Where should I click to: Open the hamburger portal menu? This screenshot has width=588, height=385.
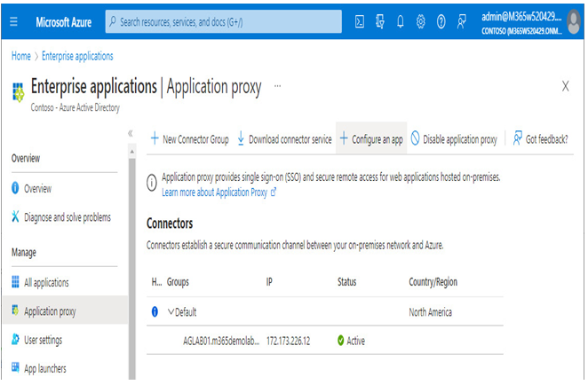13,21
